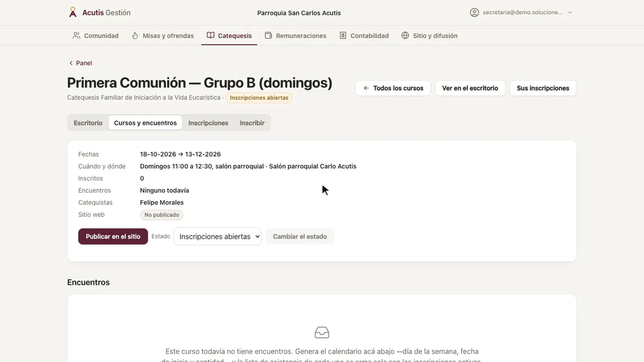Open the Inscribir tab
This screenshot has height=362, width=644.
[x=252, y=123]
